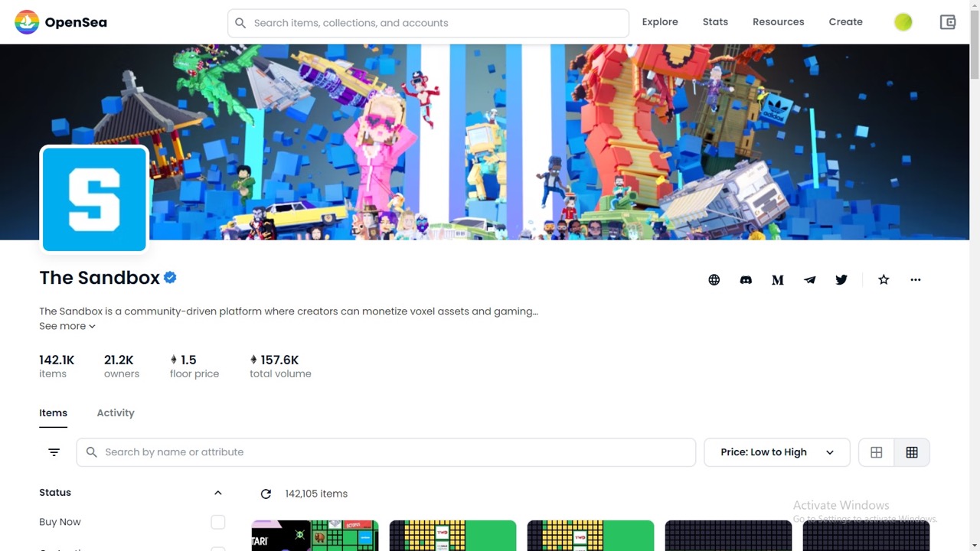The image size is (980, 551).
Task: Open the wallet icon in header
Action: click(948, 22)
